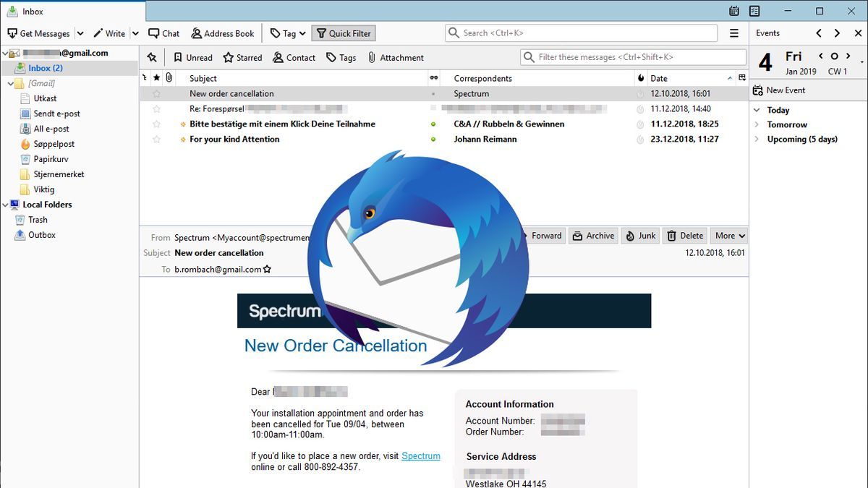
Task: Click the thread column header icon
Action: [x=145, y=78]
